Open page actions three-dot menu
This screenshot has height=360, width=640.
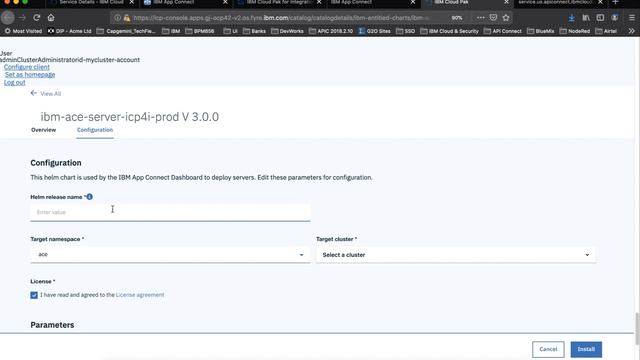(x=480, y=18)
